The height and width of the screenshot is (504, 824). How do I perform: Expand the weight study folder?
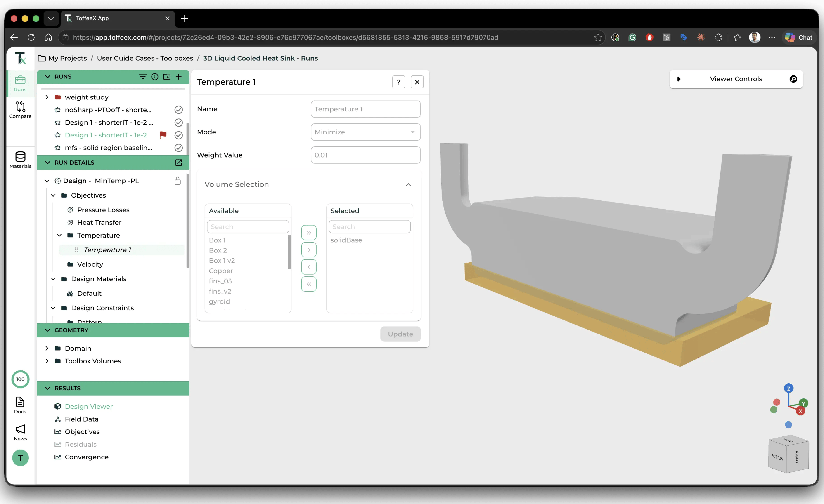pyautogui.click(x=47, y=97)
